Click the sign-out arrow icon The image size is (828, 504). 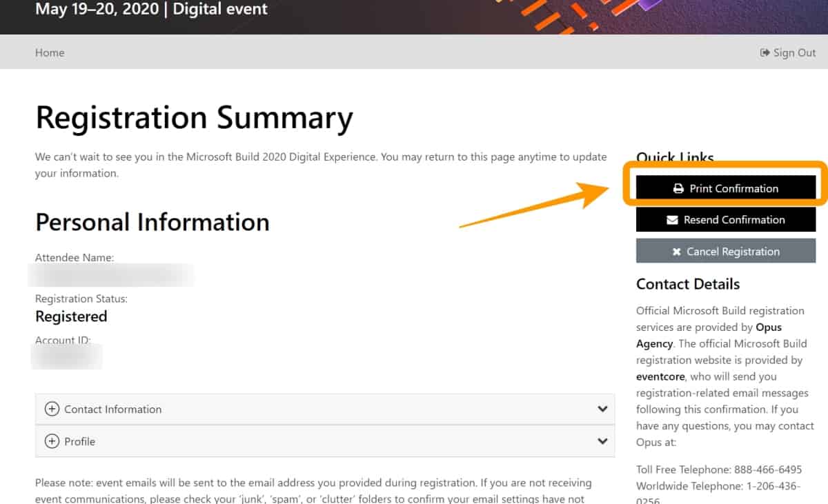pos(765,53)
